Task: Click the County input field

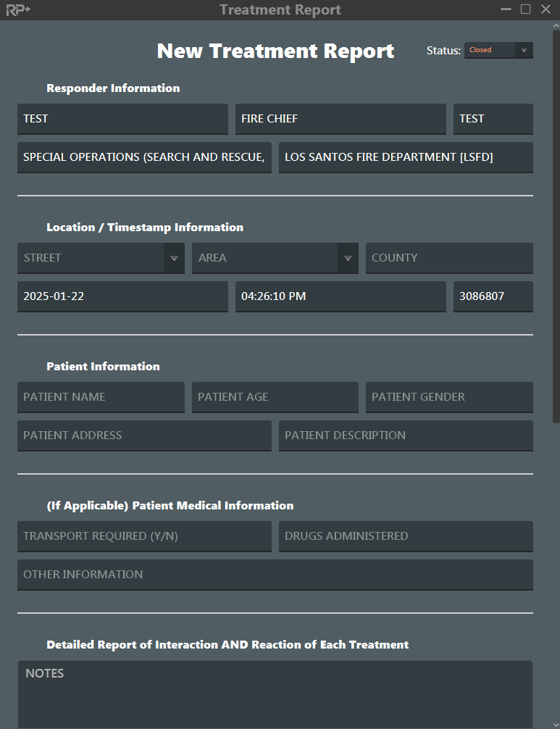Action: 448,258
